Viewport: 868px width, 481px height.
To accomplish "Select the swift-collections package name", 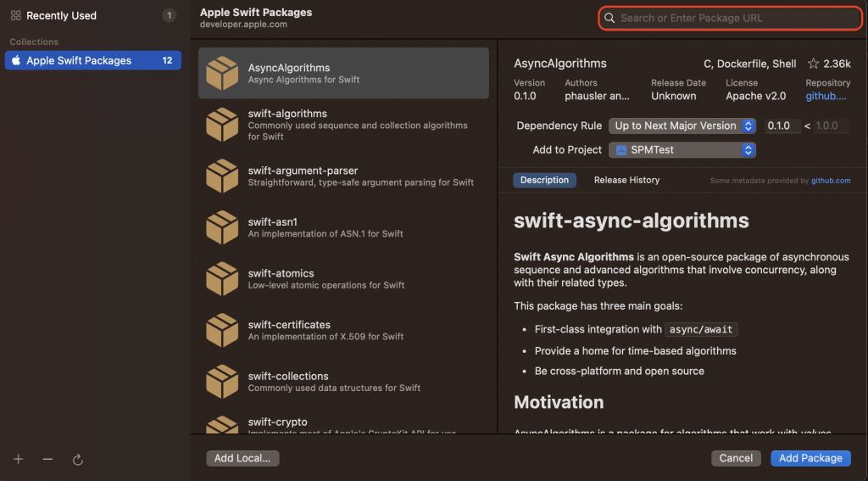I will coord(288,377).
